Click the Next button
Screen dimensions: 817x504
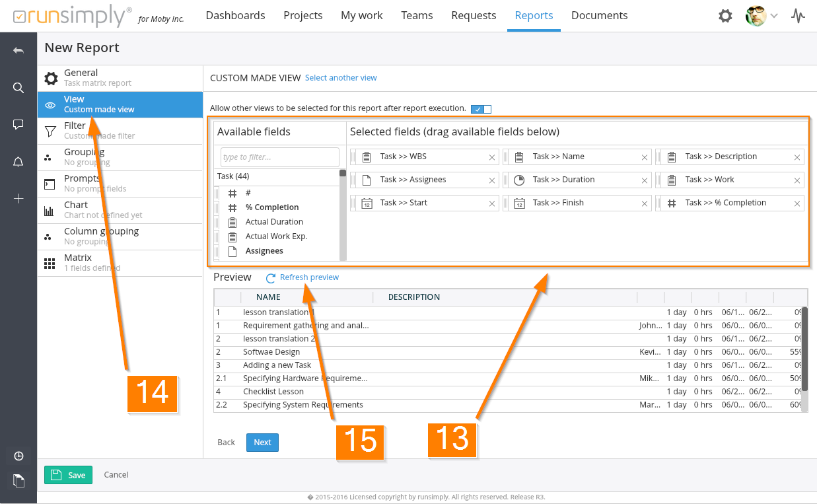[x=262, y=443]
